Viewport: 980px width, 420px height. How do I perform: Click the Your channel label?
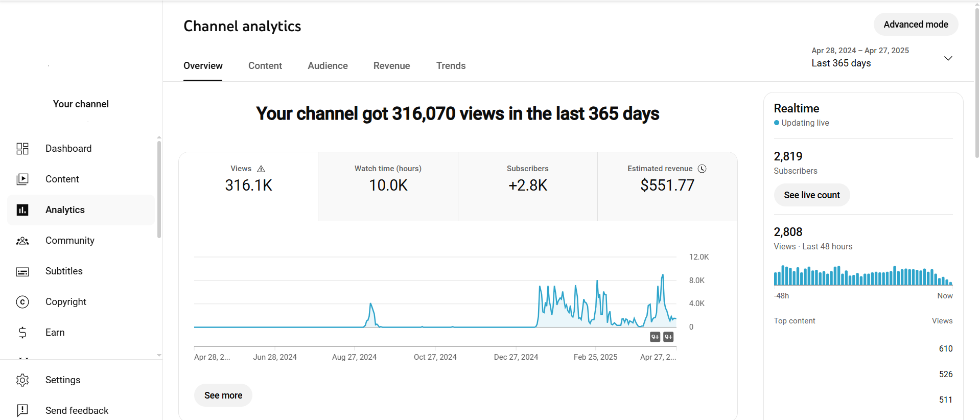[x=81, y=104]
